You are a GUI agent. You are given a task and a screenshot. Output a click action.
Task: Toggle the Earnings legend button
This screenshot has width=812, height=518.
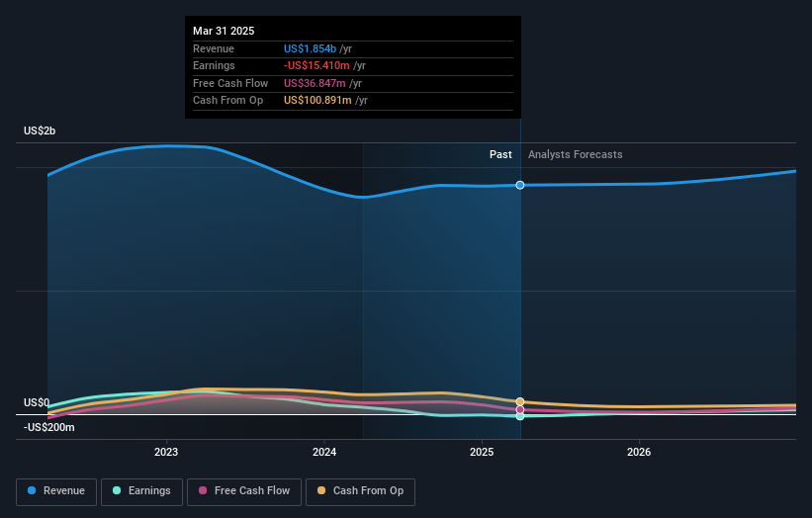pyautogui.click(x=141, y=491)
